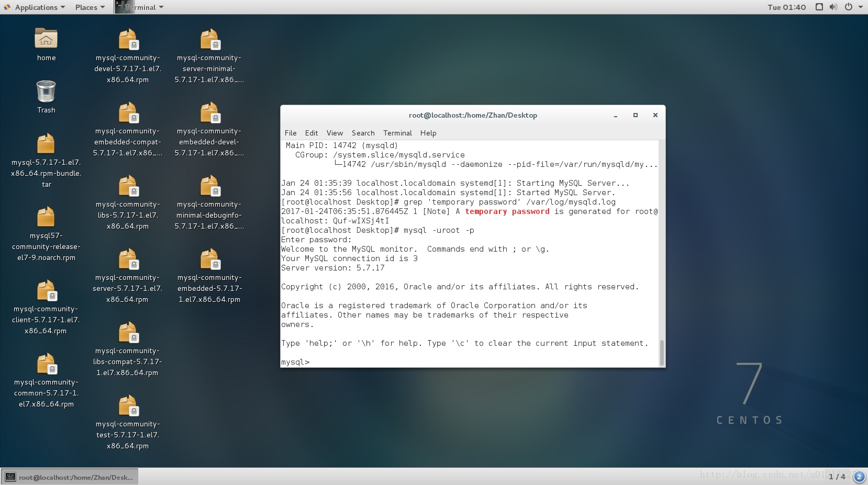Select mysql57-community-release-el7-9.noarch.rpm icon
This screenshot has width=868, height=485.
pyautogui.click(x=46, y=217)
